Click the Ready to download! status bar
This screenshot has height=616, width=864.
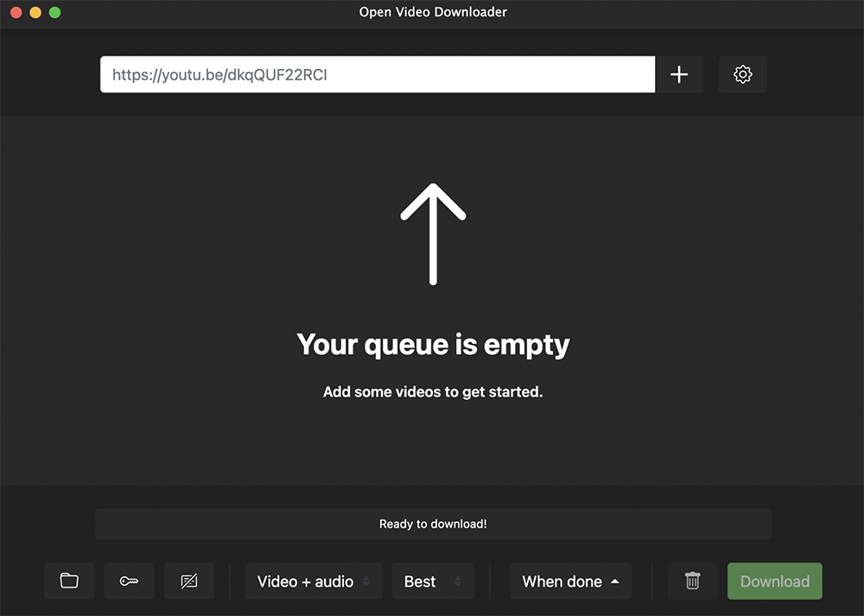(433, 524)
